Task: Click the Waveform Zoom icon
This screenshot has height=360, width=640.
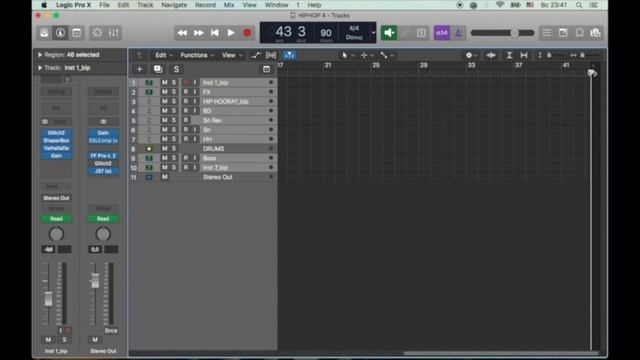Action: point(491,56)
